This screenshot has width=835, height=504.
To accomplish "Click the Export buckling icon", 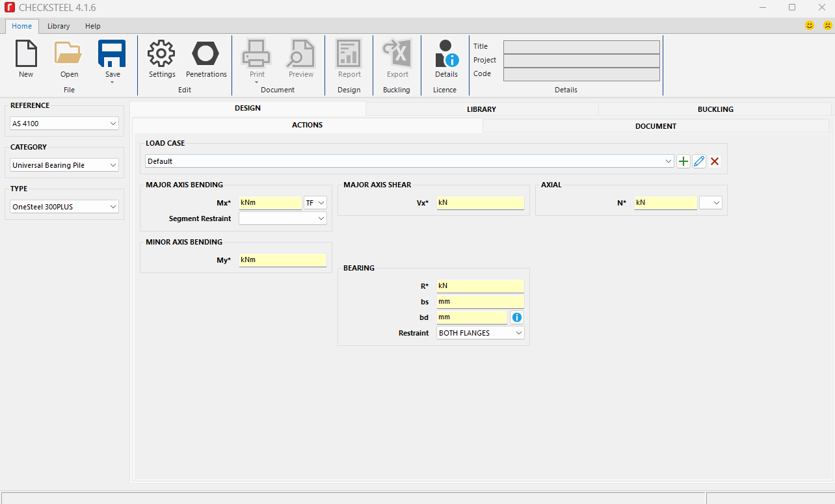I will 397,53.
